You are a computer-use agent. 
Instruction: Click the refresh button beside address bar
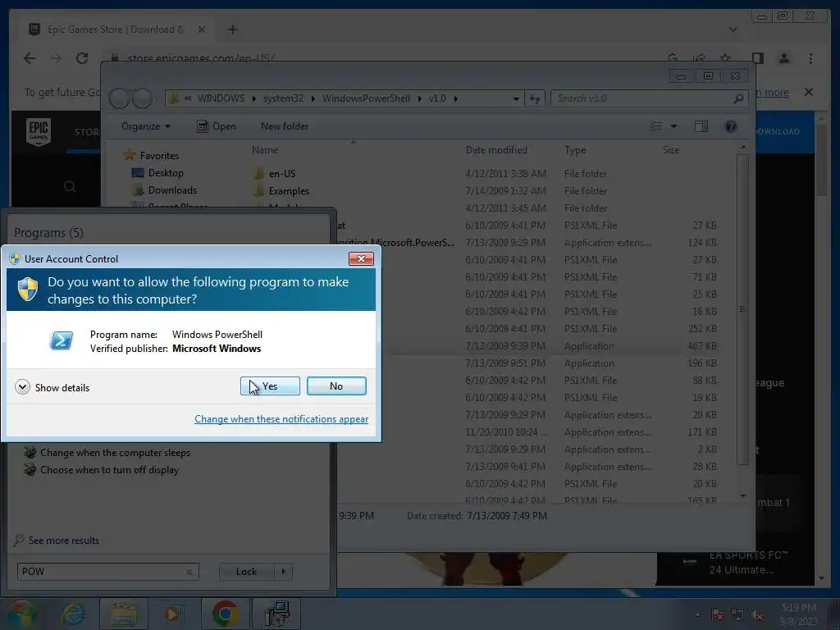click(x=535, y=98)
